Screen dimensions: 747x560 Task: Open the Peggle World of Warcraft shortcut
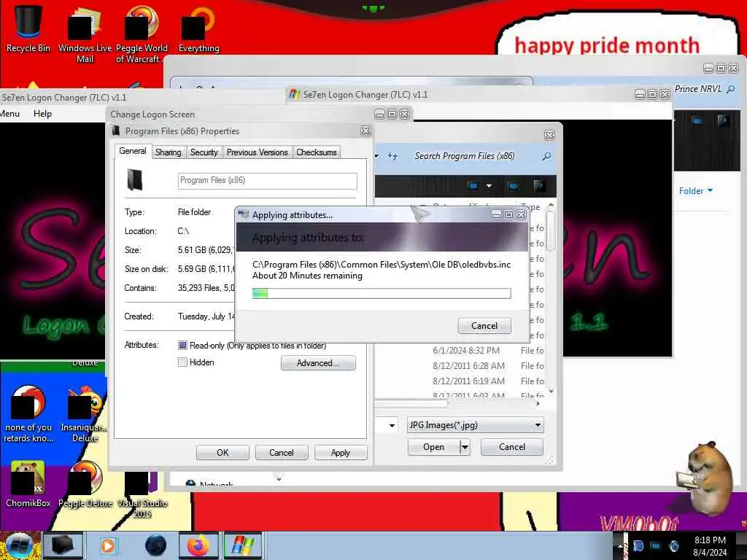141,34
